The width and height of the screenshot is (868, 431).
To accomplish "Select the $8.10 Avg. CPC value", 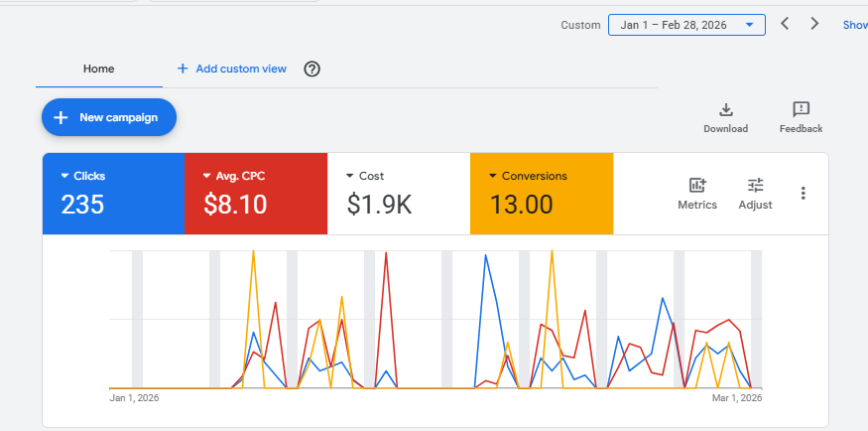I will [x=235, y=205].
